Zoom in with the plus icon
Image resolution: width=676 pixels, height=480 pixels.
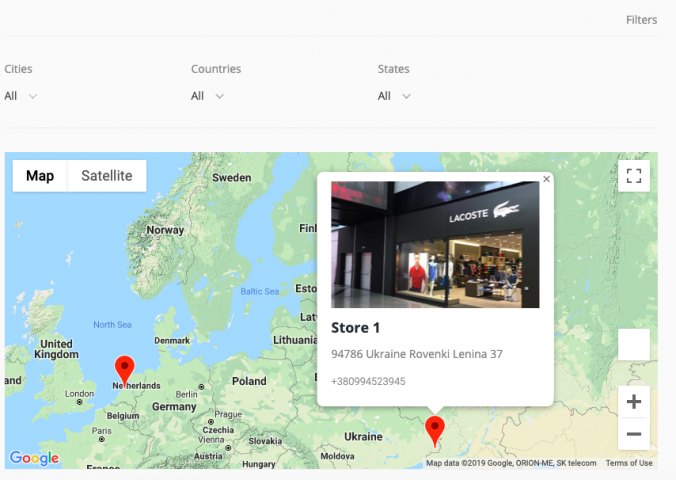tap(633, 402)
